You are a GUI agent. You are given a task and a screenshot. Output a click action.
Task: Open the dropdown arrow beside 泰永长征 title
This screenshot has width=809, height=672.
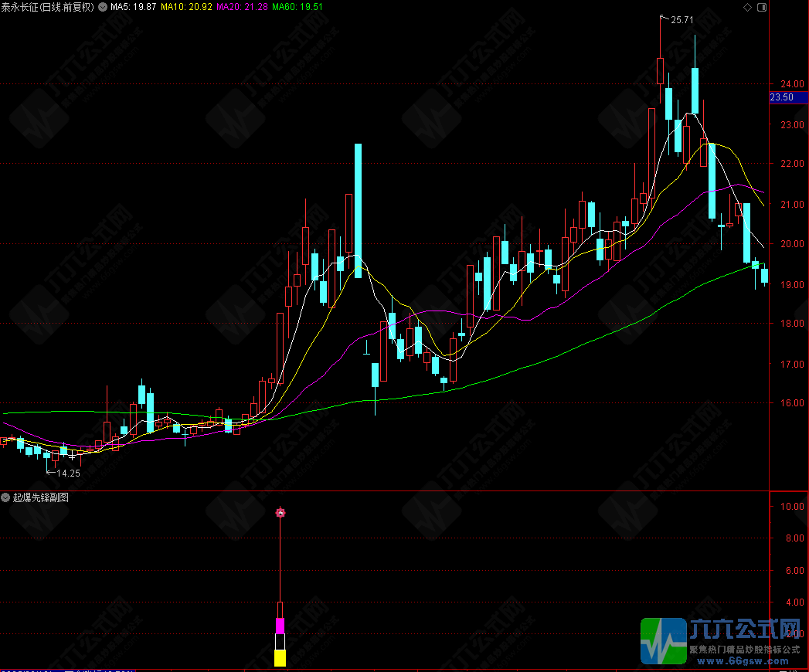(102, 7)
